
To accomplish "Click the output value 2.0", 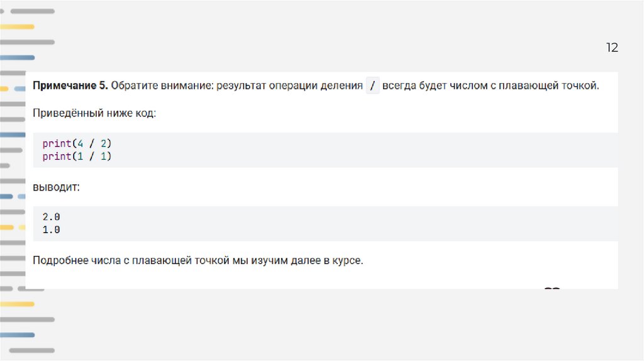I will tap(52, 217).
